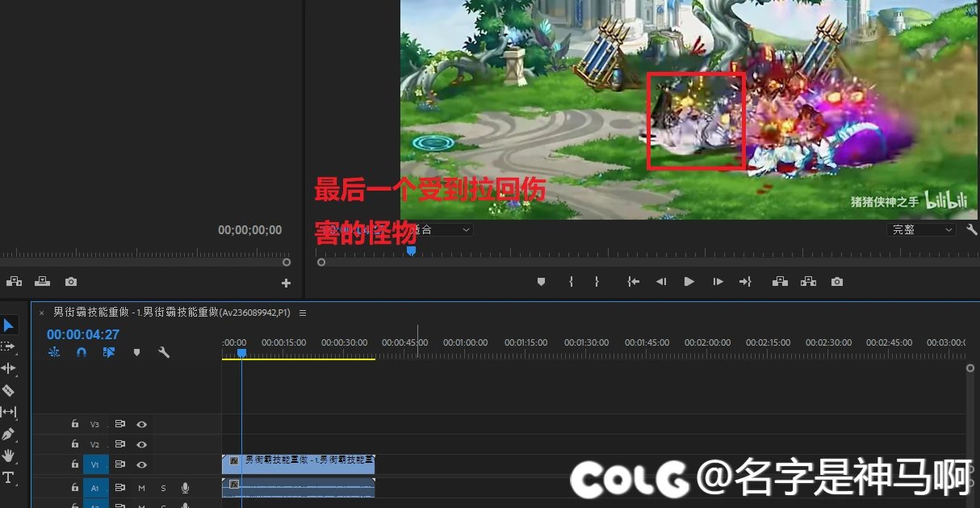Viewport: 980px width, 508px height.
Task: Add a marker in the timeline header
Action: pyautogui.click(x=136, y=352)
